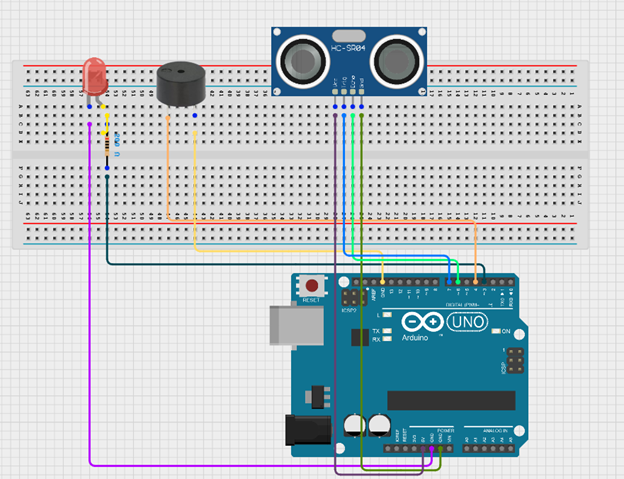Click the Echo pin pad on the HC-SR04
Image resolution: width=624 pixels, height=479 pixels.
click(x=353, y=92)
